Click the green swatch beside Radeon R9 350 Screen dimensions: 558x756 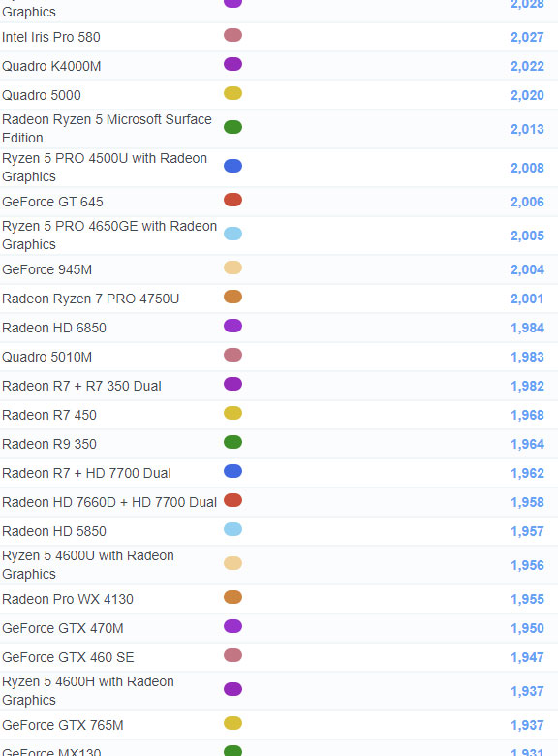(x=232, y=442)
